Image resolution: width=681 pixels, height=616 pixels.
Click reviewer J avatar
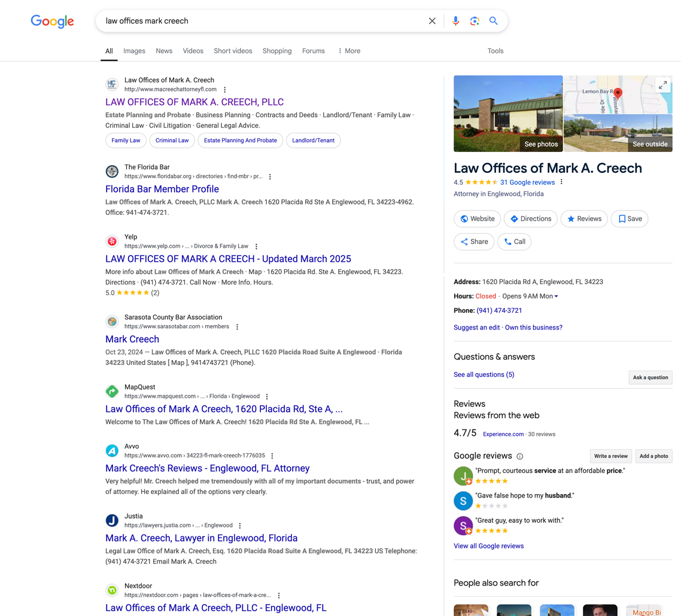click(463, 476)
